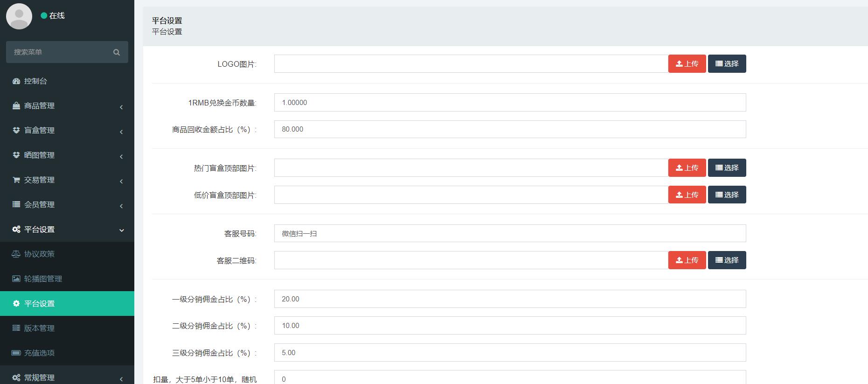The height and width of the screenshot is (384, 868).
Task: Click 选择 button for 客服二维码
Action: [x=727, y=260]
